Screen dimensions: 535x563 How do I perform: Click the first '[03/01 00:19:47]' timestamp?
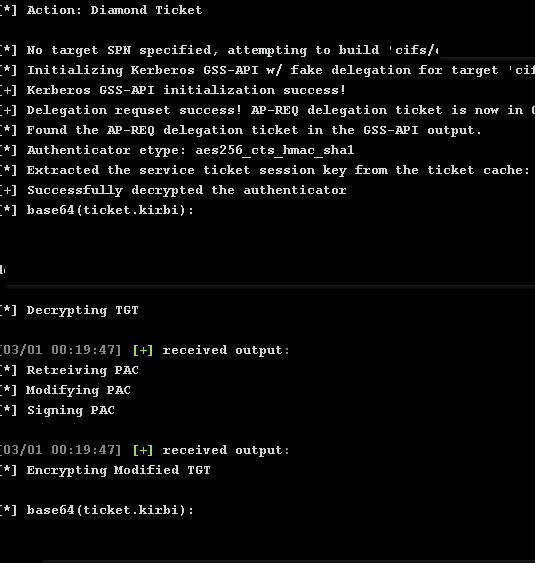click(61, 350)
